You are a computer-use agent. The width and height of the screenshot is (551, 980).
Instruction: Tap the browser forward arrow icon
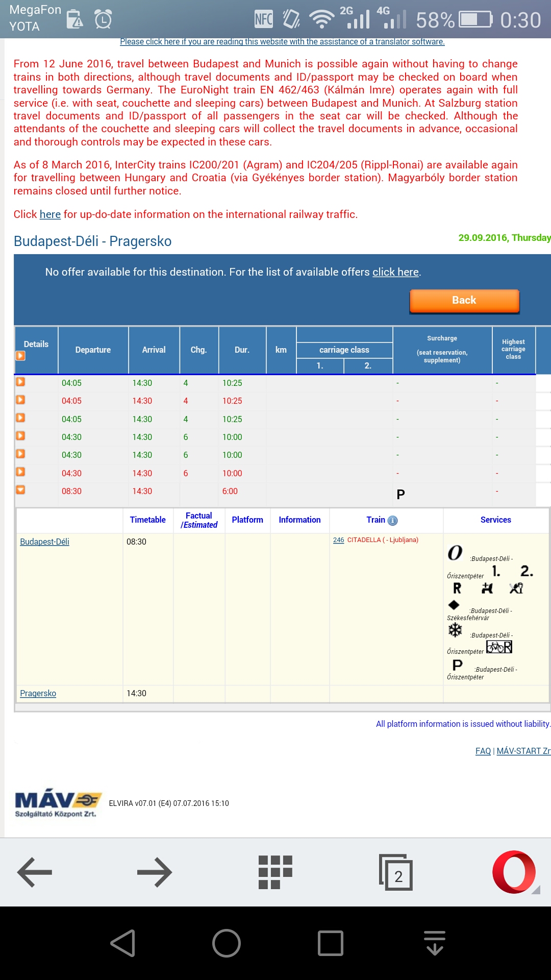tap(154, 872)
